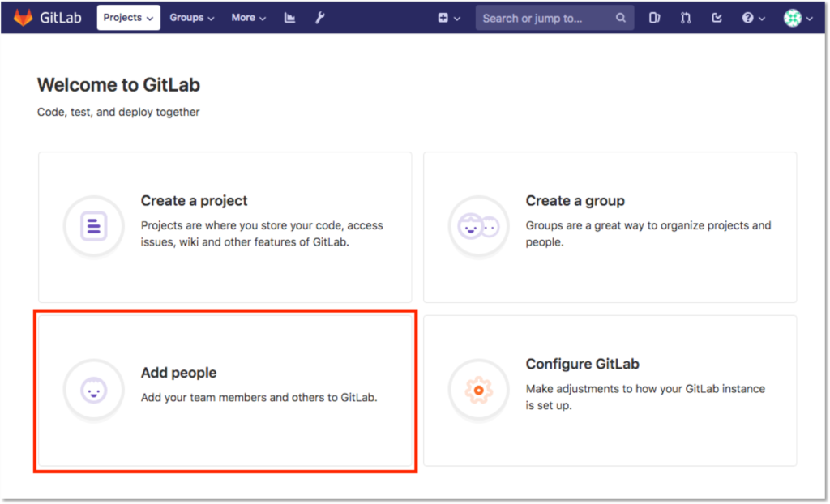Click 'Groups are a great way' description
Screen dimensions: 830x504
648,233
